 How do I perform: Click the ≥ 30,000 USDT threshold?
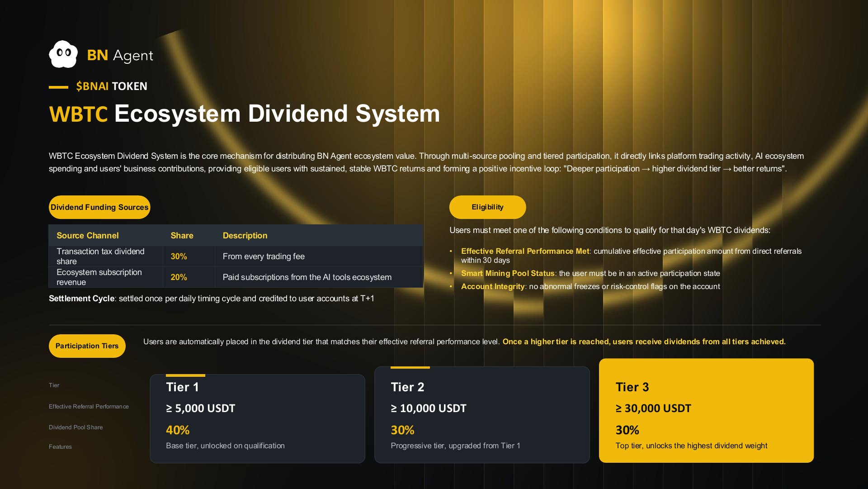[653, 408]
